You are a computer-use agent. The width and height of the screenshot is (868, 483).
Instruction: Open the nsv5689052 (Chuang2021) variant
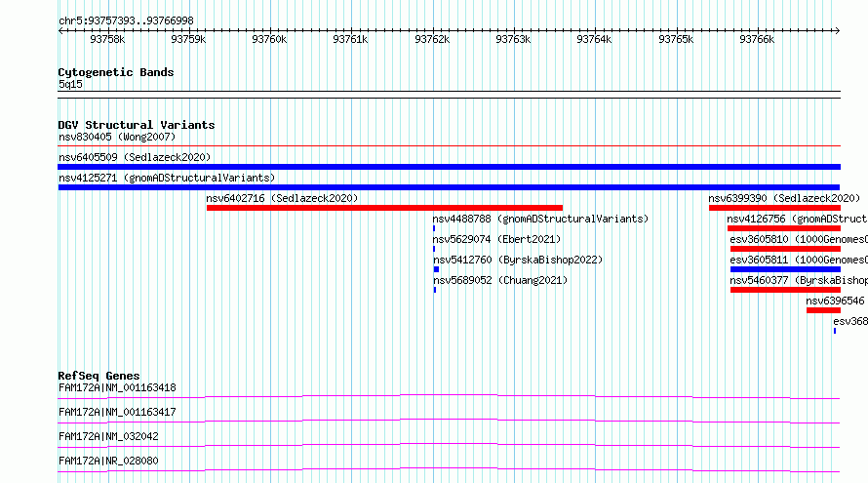pyautogui.click(x=500, y=280)
